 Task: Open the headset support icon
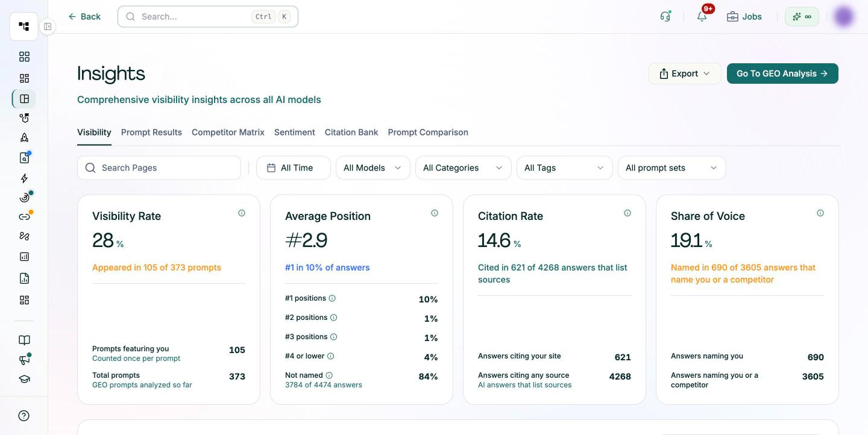click(x=665, y=16)
